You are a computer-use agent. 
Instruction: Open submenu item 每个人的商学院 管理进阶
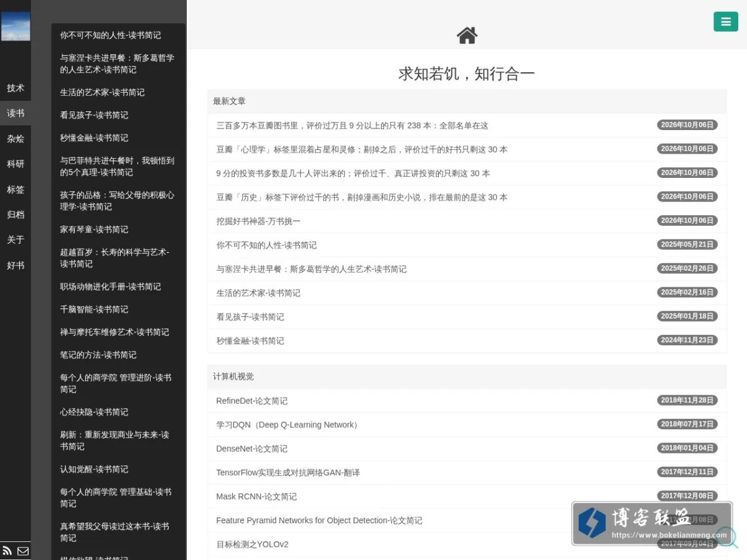[x=118, y=383]
